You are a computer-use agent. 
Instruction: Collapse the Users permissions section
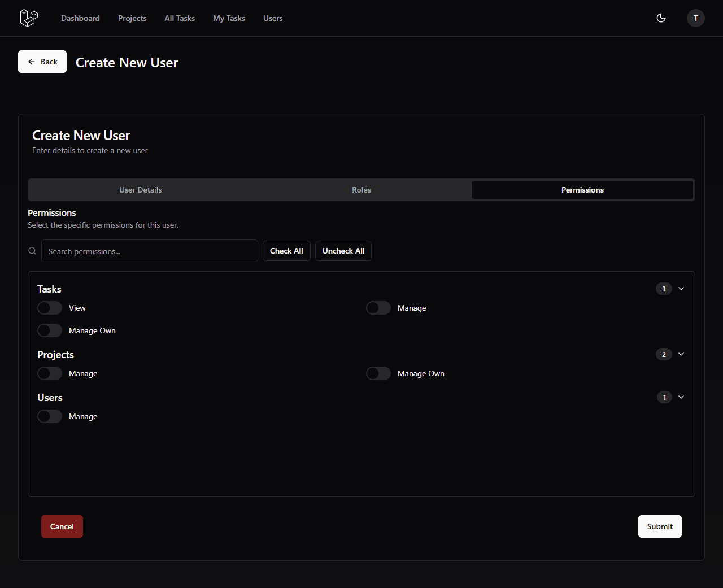[681, 397]
